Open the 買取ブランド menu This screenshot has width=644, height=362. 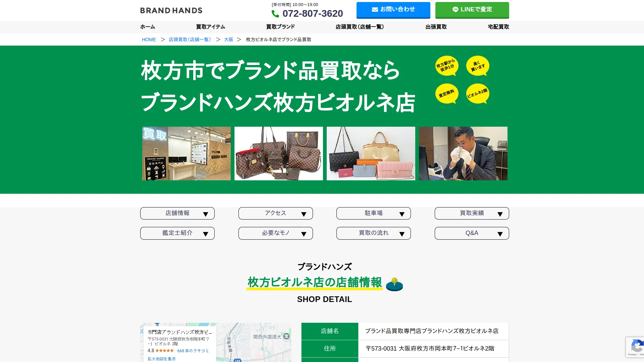[x=280, y=27]
